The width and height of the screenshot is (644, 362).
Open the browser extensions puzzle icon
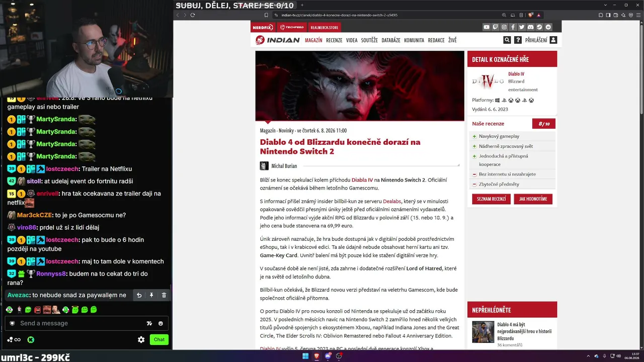(601, 15)
